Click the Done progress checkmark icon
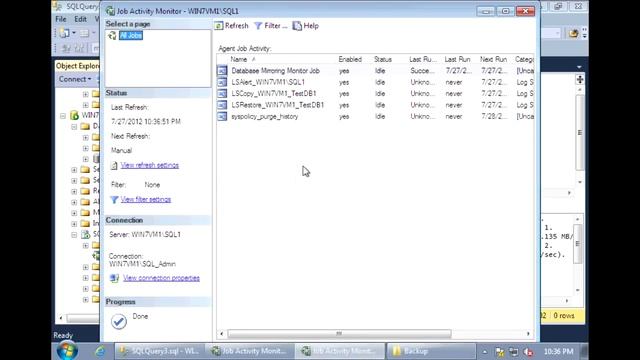 click(119, 322)
